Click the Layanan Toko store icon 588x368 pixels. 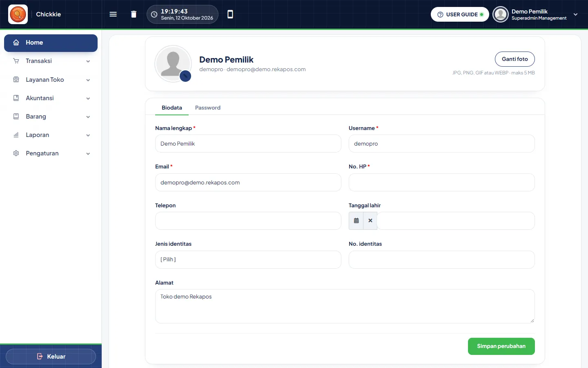pos(16,80)
